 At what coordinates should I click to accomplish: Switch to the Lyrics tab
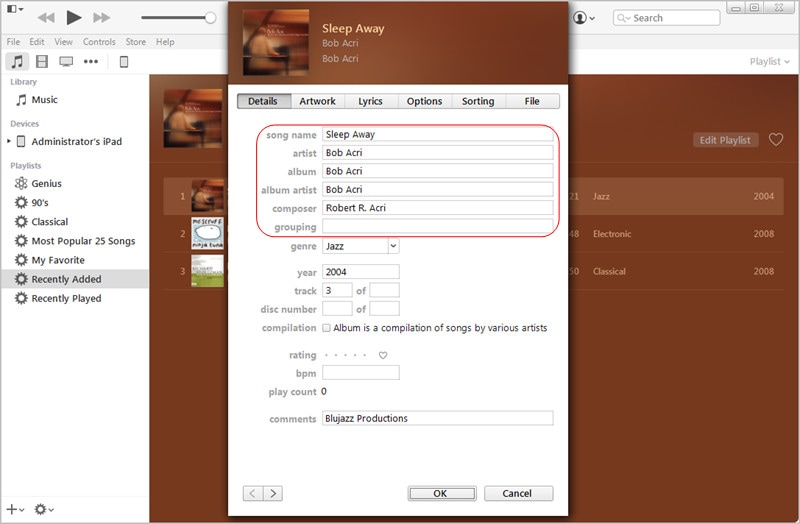pyautogui.click(x=370, y=101)
